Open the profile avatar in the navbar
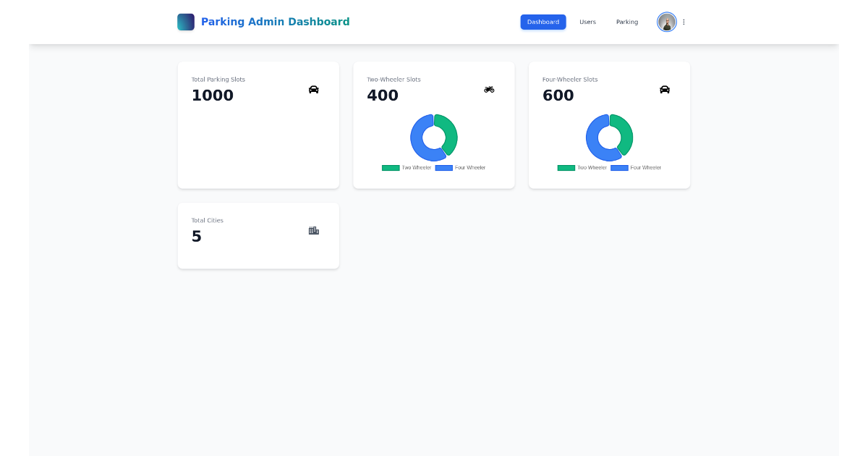The height and width of the screenshot is (456, 868). 666,22
